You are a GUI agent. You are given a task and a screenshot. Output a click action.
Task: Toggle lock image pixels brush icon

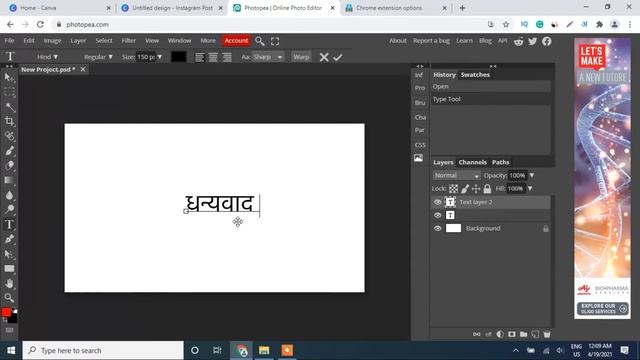coord(465,189)
